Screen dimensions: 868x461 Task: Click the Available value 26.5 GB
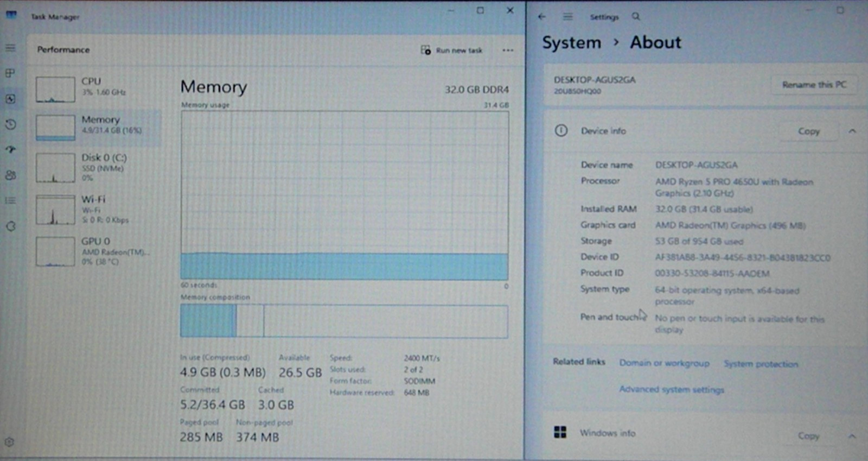[x=300, y=372]
